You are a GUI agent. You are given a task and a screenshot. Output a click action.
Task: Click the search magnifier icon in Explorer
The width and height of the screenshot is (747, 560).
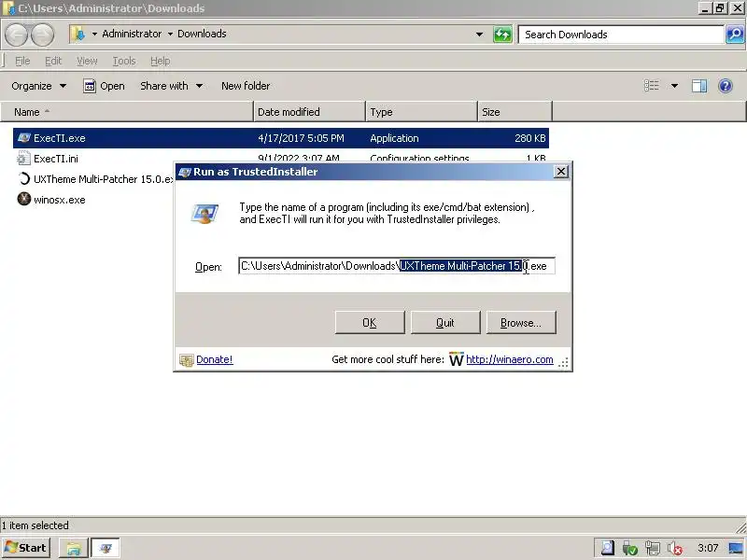coord(735,35)
